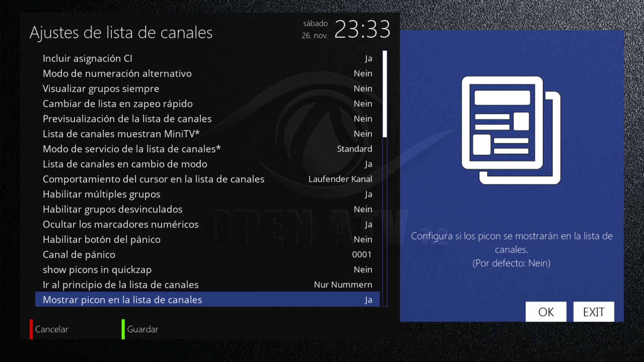Change Modo de servicio Standard value
This screenshot has width=644, height=362.
point(354,149)
